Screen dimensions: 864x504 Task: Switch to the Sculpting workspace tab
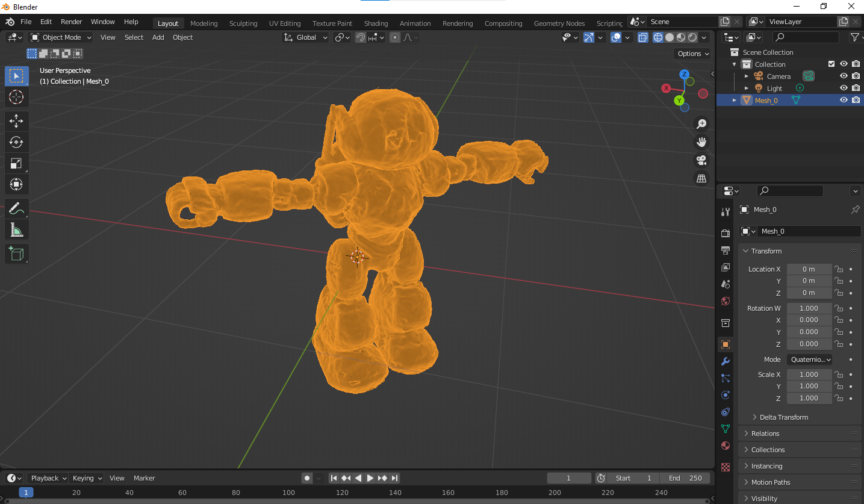point(243,23)
